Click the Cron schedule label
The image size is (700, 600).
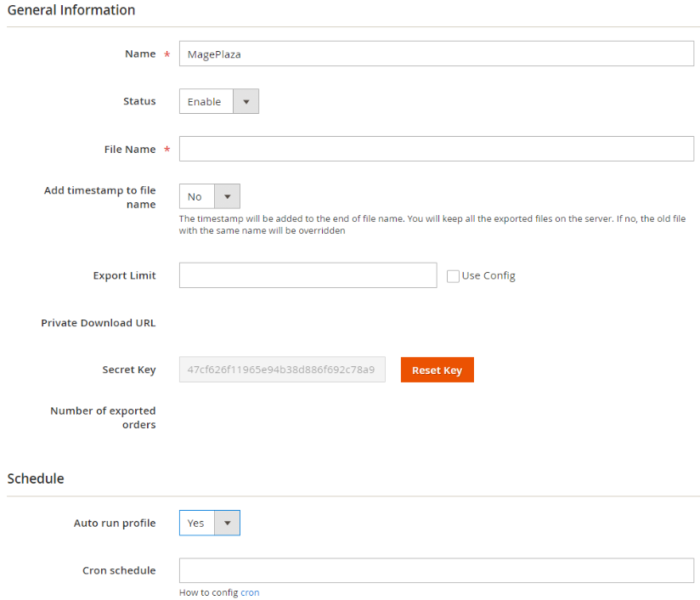pyautogui.click(x=118, y=570)
